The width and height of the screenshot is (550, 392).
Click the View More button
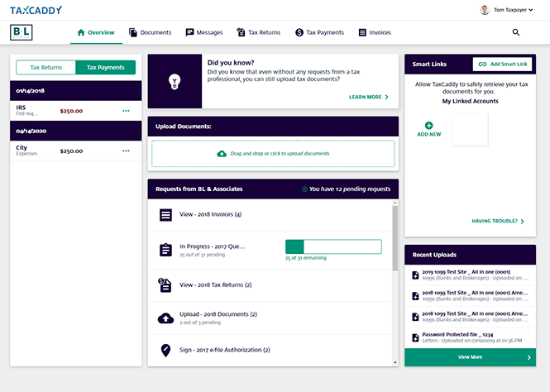(470, 357)
